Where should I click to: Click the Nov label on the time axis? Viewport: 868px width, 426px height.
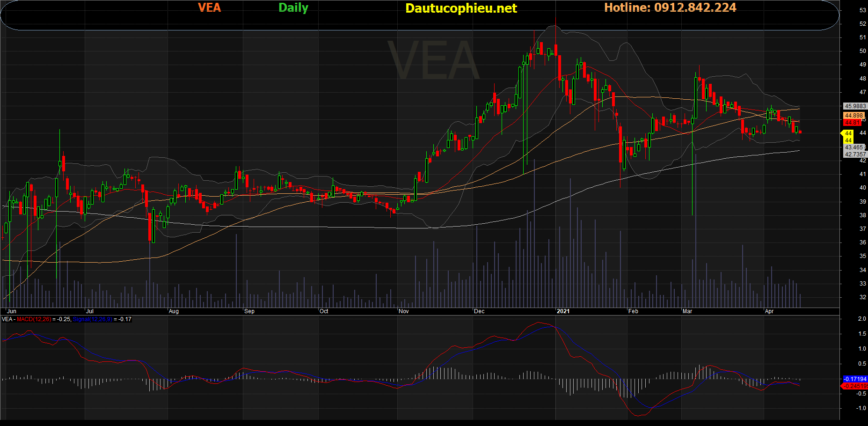[403, 311]
